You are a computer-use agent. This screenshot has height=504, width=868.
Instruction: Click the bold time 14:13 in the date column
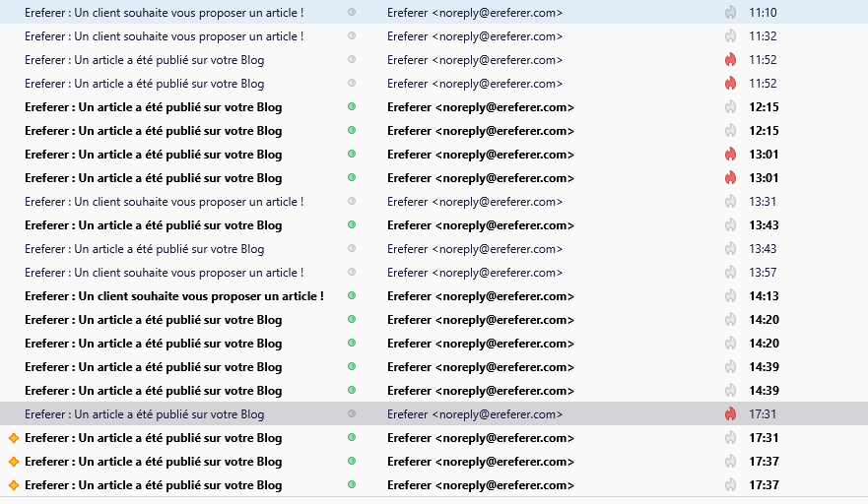point(764,296)
